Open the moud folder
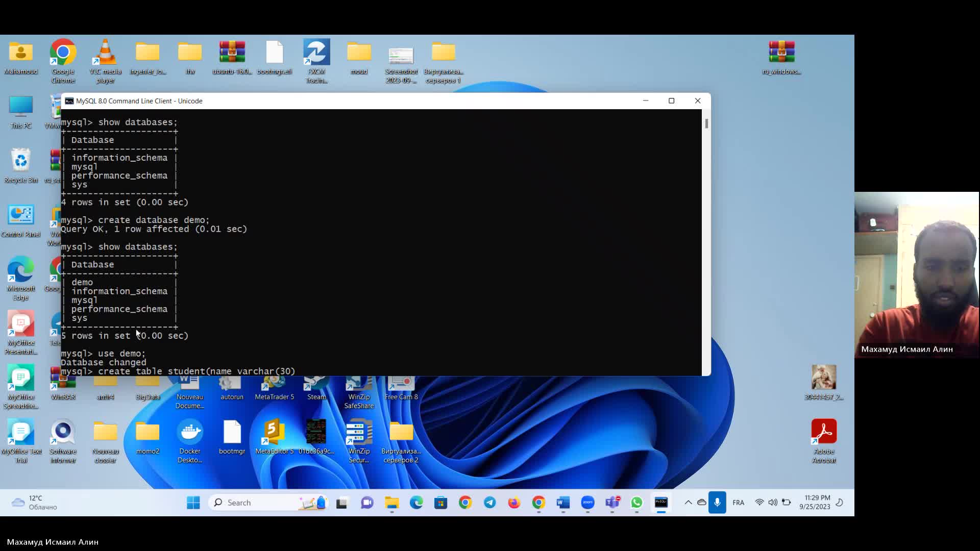 [359, 58]
